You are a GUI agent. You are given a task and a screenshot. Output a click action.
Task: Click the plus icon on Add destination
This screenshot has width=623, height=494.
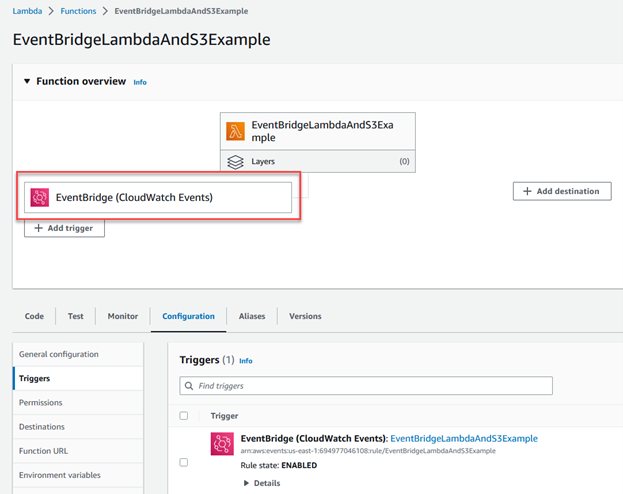pyautogui.click(x=527, y=191)
